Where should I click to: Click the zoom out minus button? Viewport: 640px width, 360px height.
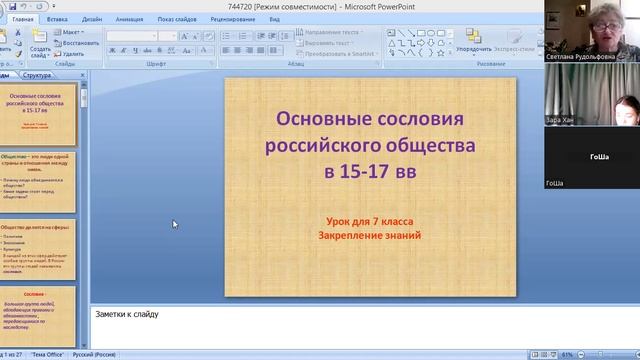point(581,355)
